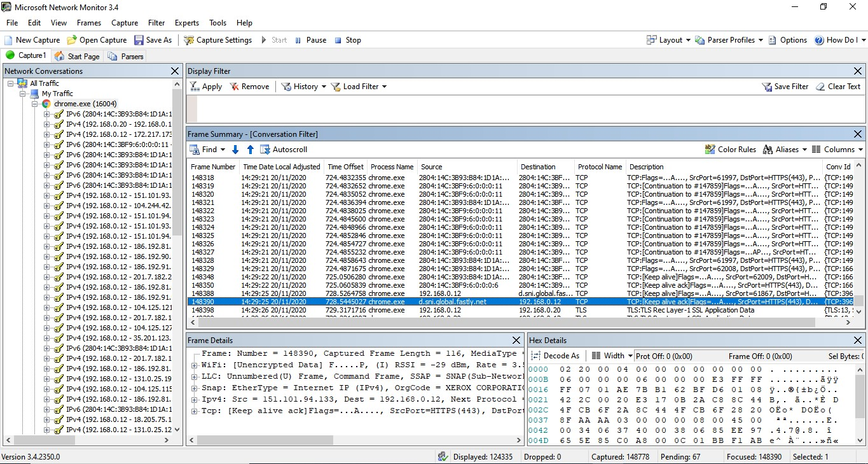Collapse the My Traffic tree node

coord(22,94)
